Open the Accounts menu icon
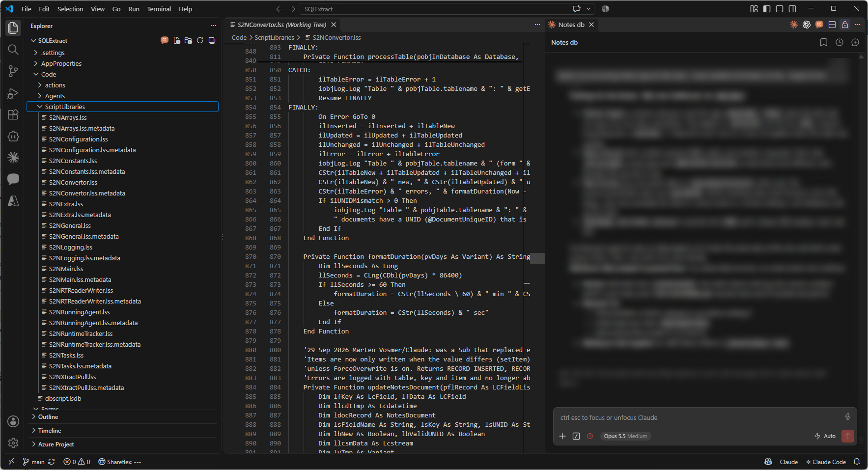Screen dimensions: 868x470 pyautogui.click(x=13, y=421)
